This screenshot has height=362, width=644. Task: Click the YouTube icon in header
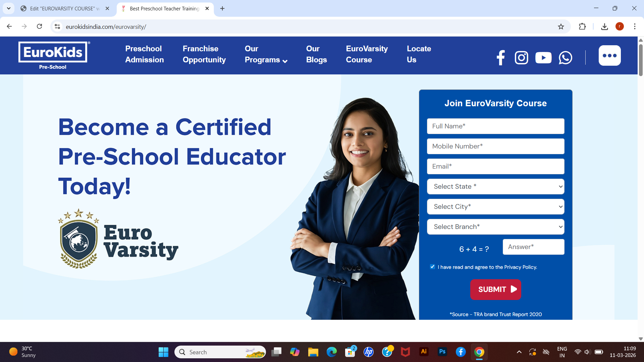pos(543,58)
